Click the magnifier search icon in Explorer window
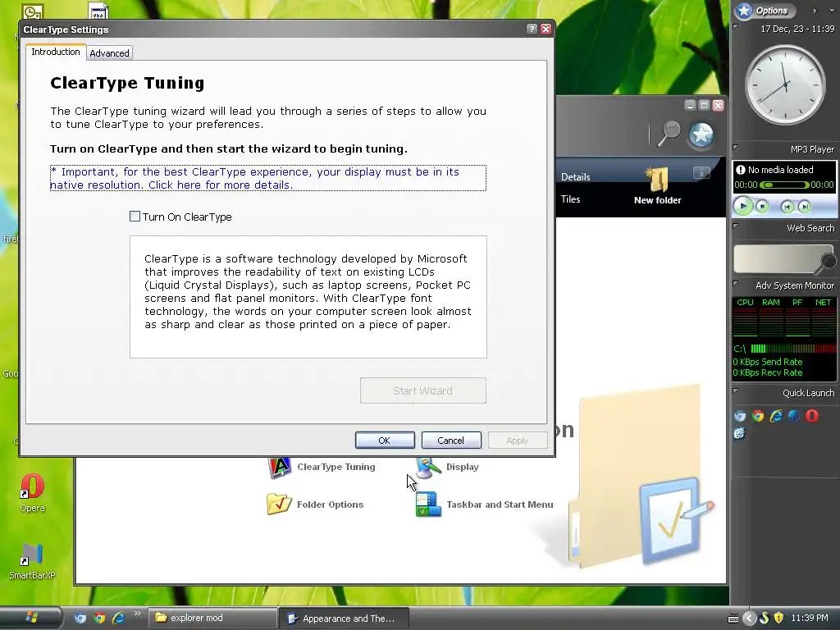The image size is (840, 630). point(668,134)
